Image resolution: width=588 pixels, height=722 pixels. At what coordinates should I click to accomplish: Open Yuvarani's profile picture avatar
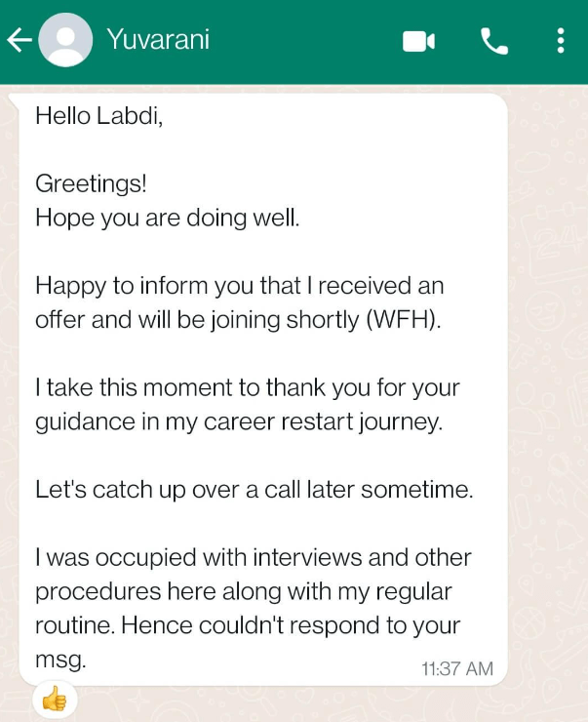tap(66, 41)
